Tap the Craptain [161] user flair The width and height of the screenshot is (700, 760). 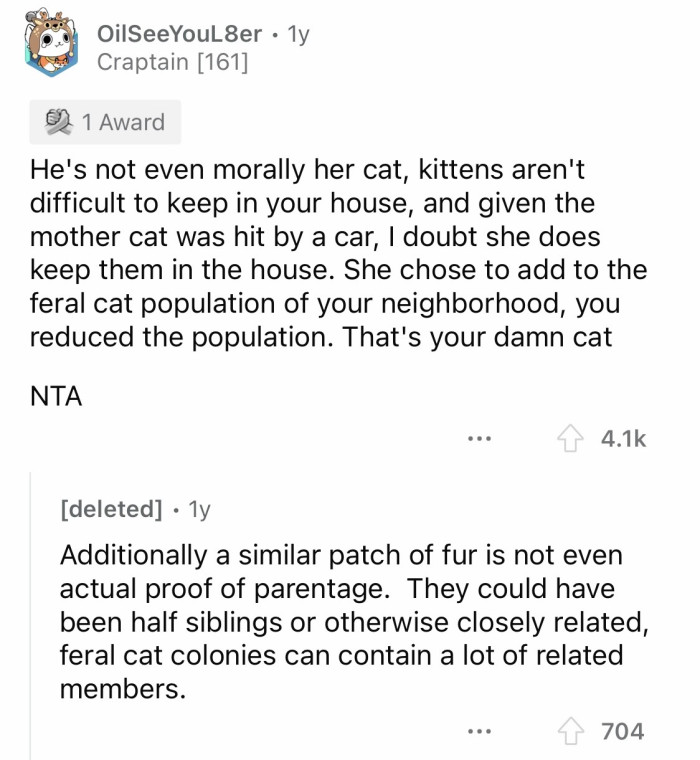[172, 63]
